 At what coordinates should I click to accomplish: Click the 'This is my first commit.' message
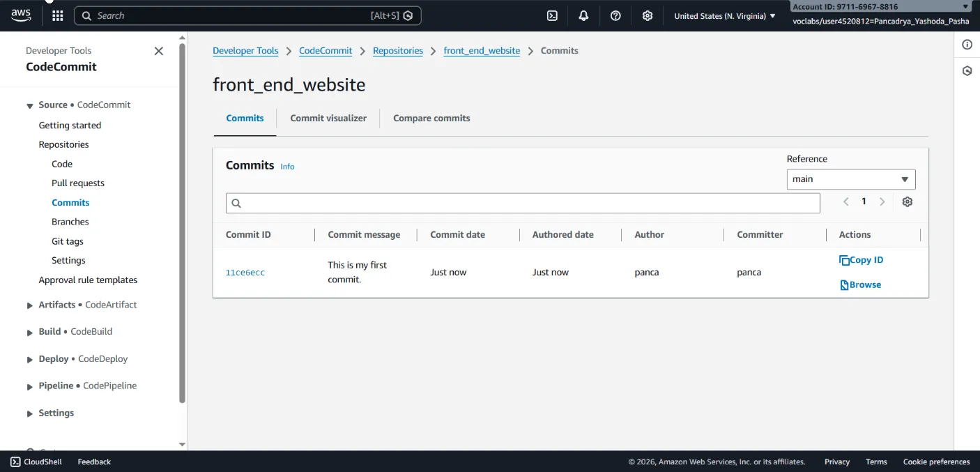(x=357, y=272)
